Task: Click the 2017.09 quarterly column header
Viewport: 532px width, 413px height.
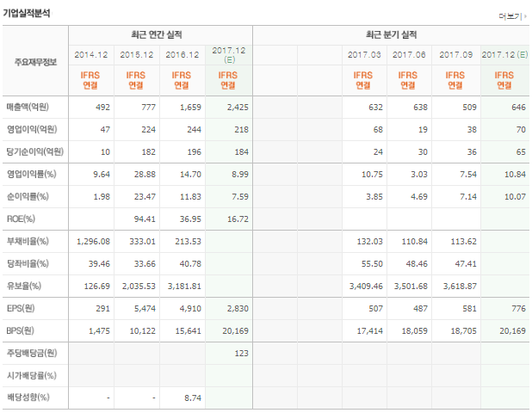Action: [x=456, y=55]
